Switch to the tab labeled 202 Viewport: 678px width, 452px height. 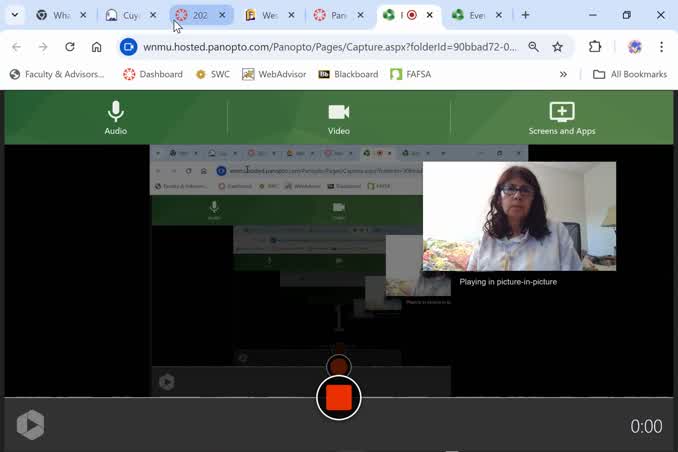pos(195,15)
